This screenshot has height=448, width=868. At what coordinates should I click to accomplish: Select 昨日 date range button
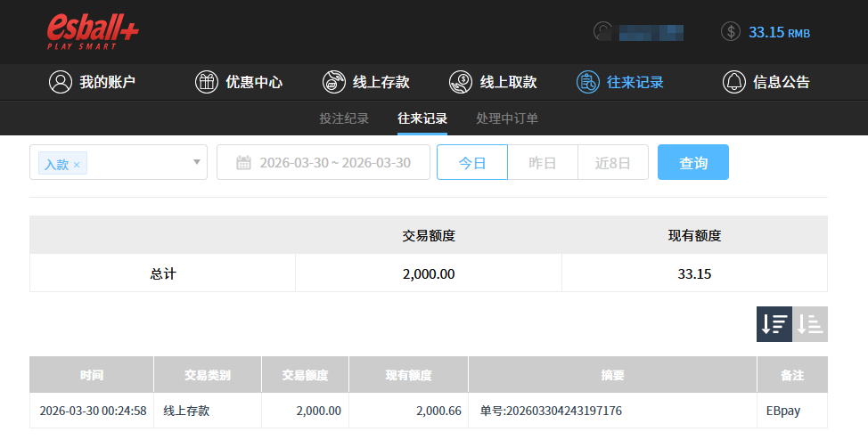pyautogui.click(x=543, y=162)
